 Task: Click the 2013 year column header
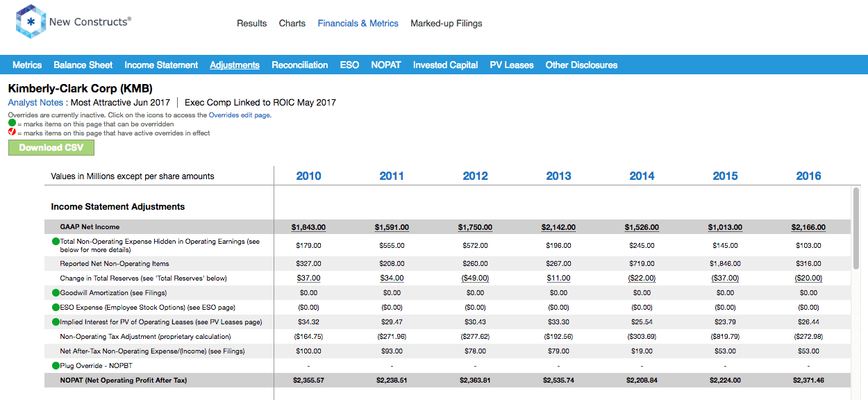(558, 176)
